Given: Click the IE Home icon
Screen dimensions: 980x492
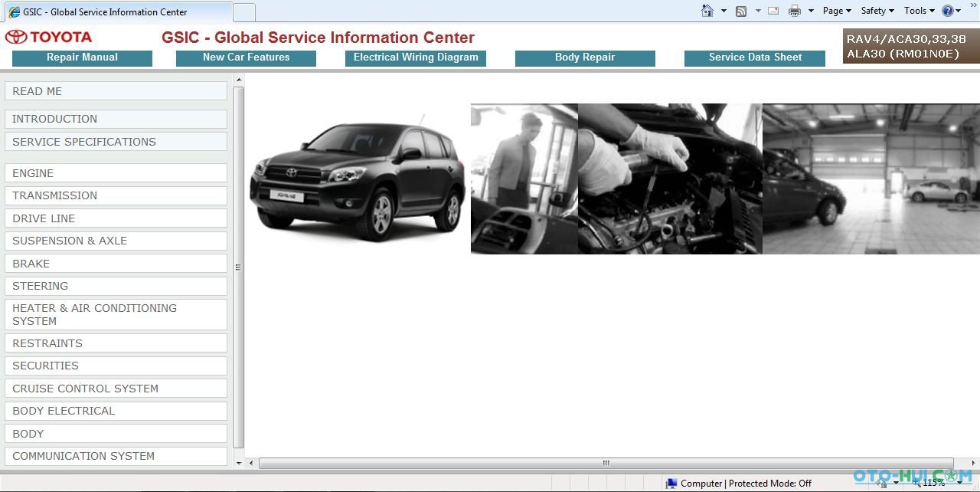Looking at the screenshot, I should (707, 11).
